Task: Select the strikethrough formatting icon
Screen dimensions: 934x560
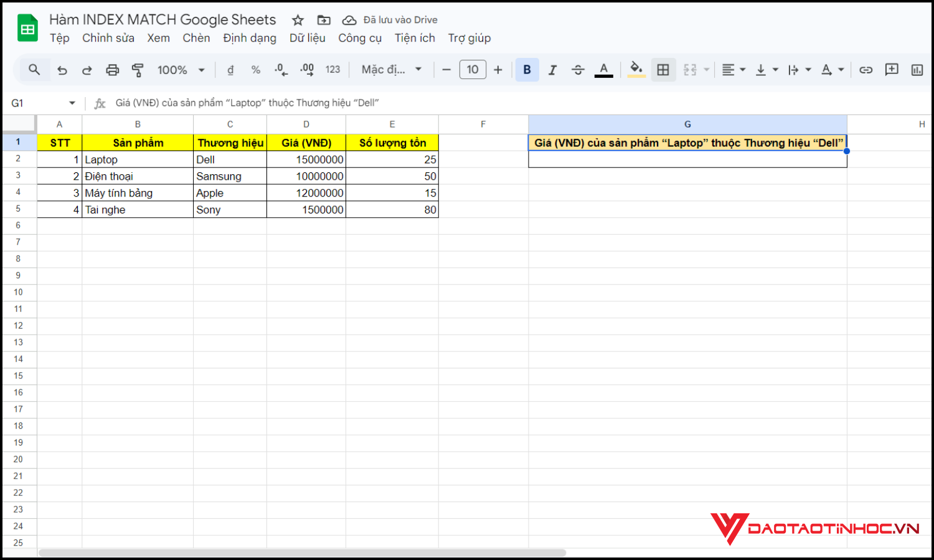Action: (578, 70)
